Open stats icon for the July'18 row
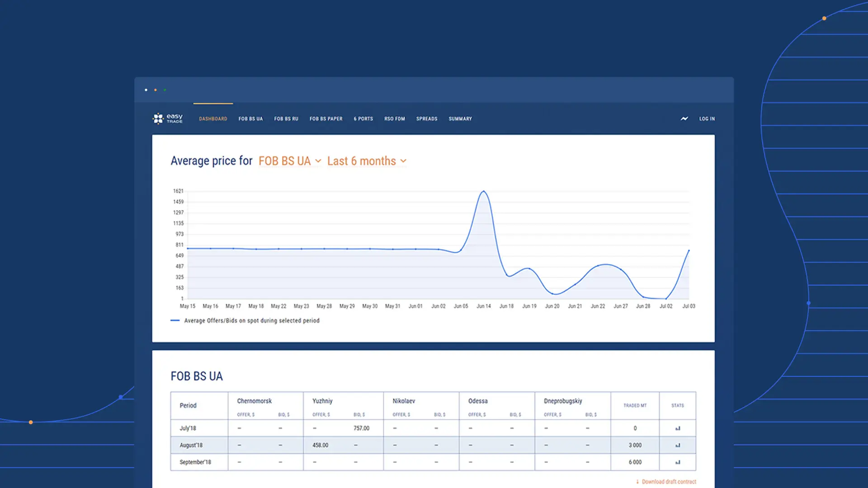 [677, 428]
